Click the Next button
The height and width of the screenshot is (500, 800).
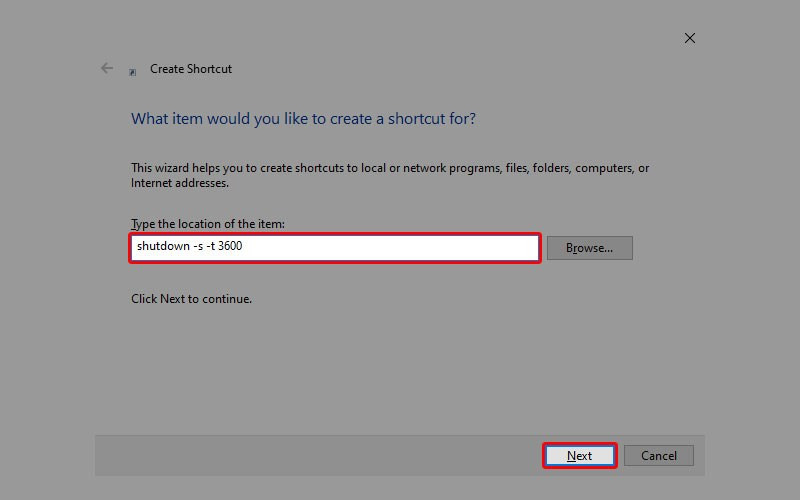pos(579,455)
